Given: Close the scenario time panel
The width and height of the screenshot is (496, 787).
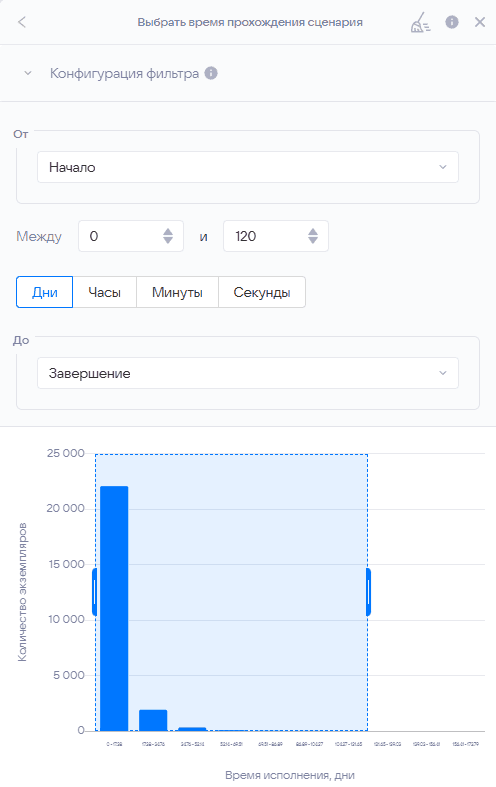Looking at the screenshot, I should pyautogui.click(x=480, y=22).
